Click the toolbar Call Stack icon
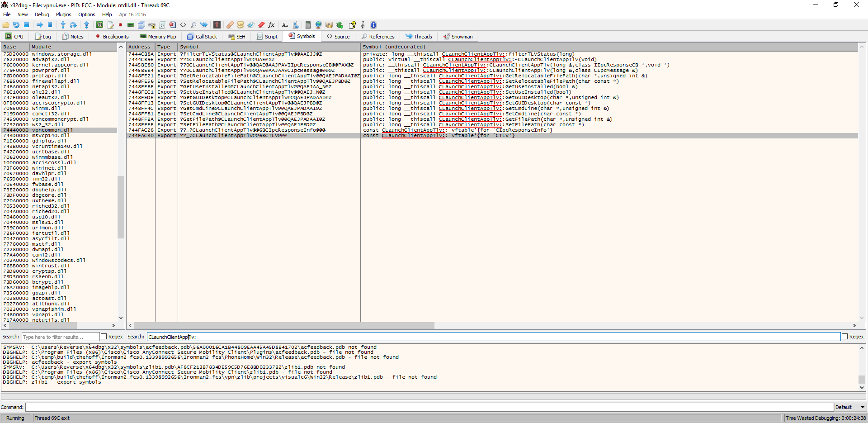The image size is (868, 423). [142, 25]
